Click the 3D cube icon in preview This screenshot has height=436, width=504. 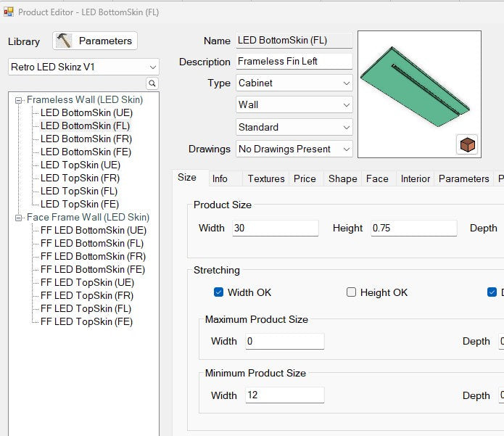[x=468, y=145]
